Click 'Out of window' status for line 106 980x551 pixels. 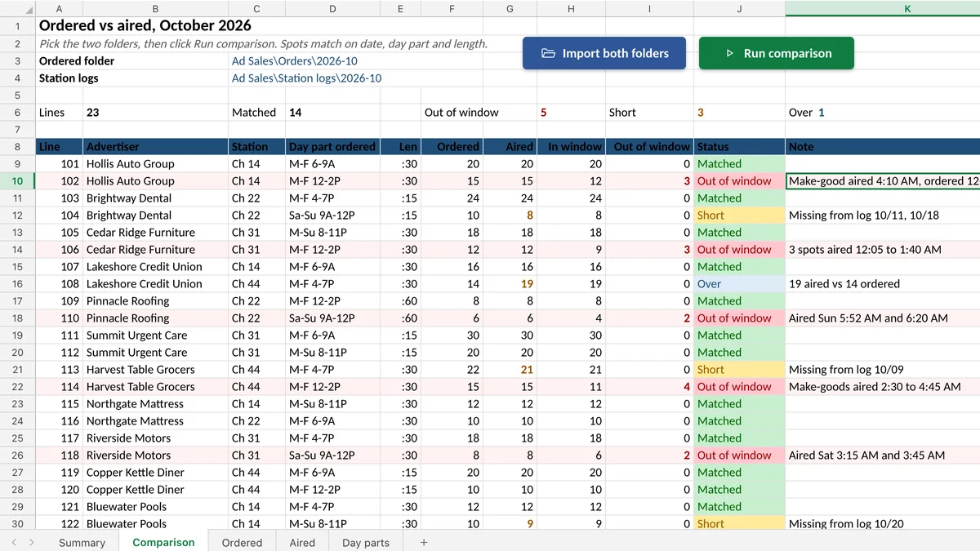pos(739,250)
